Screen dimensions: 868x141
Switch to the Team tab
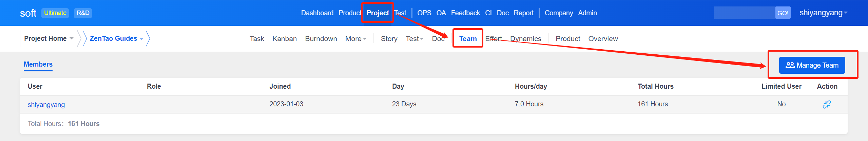[467, 39]
